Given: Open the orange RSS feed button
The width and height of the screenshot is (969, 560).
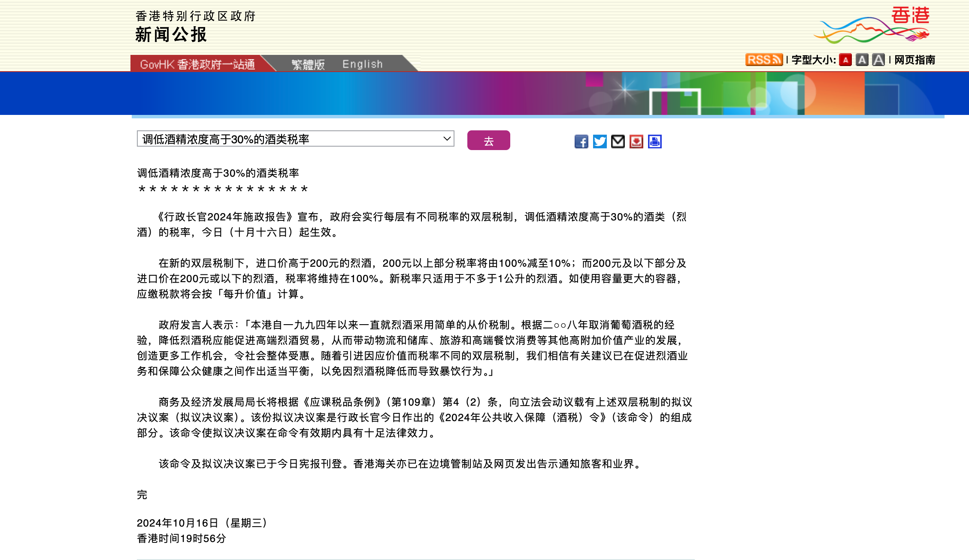Looking at the screenshot, I should click(x=764, y=60).
